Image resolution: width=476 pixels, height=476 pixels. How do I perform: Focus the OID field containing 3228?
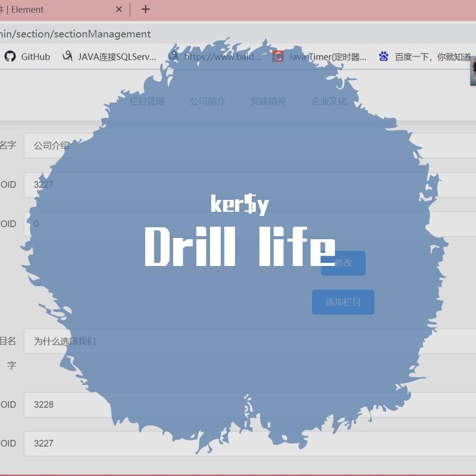click(x=250, y=405)
